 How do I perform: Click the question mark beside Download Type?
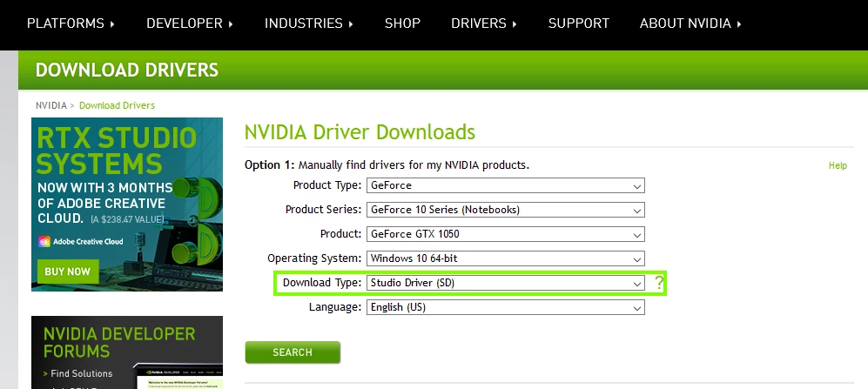pyautogui.click(x=659, y=283)
